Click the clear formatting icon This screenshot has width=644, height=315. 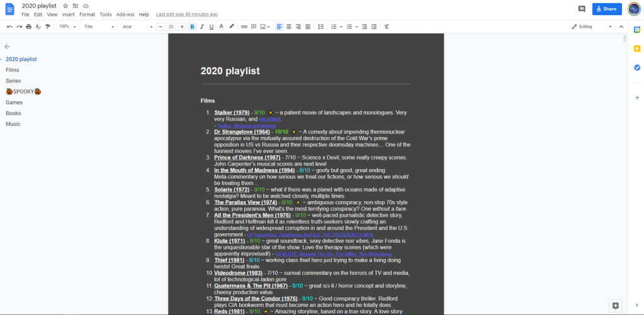coord(387,27)
